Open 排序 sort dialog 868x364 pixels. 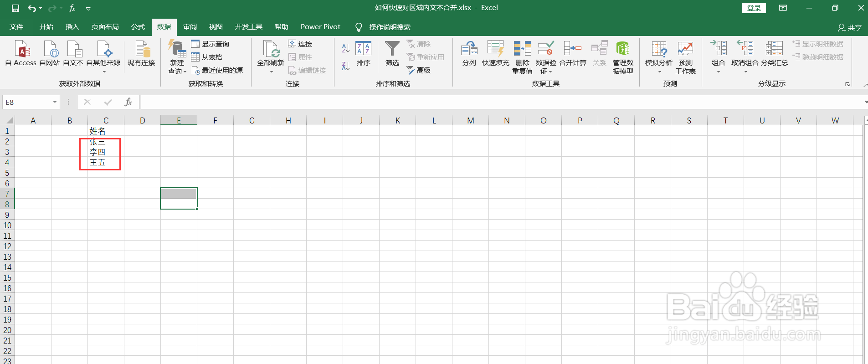[x=364, y=54]
